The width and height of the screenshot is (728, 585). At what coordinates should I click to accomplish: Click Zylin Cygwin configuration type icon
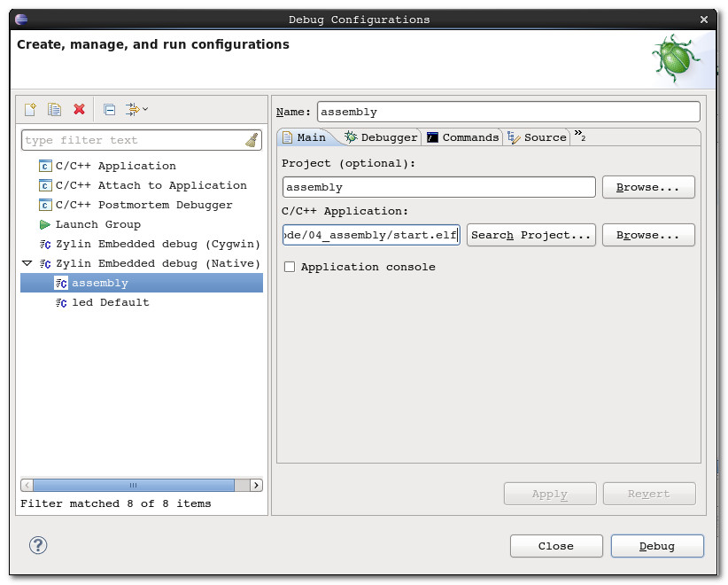click(x=45, y=245)
